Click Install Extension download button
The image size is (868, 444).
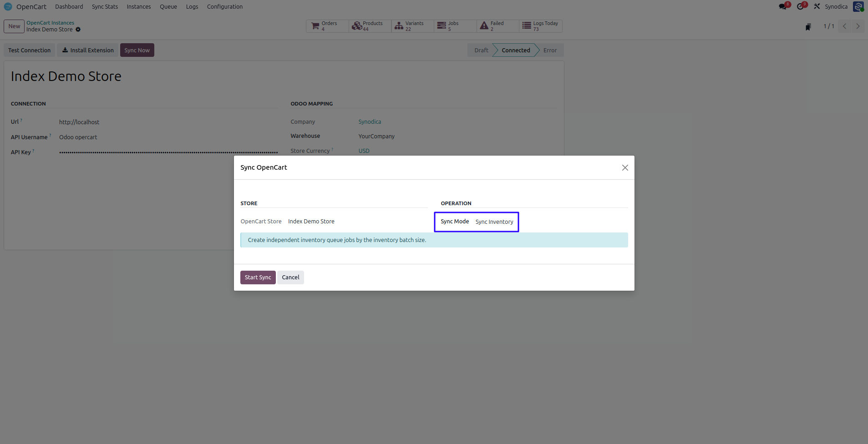pyautogui.click(x=88, y=50)
